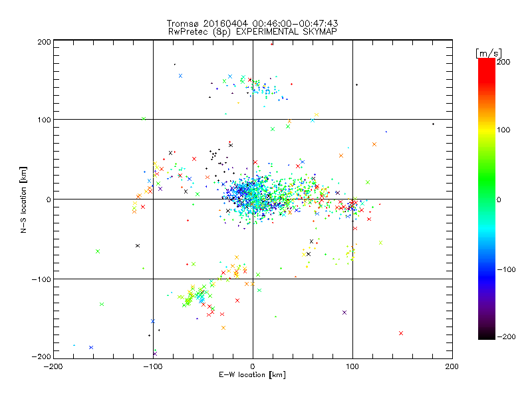Click the 'E-W location [km]' axis label
532x399 pixels.
tap(252, 375)
